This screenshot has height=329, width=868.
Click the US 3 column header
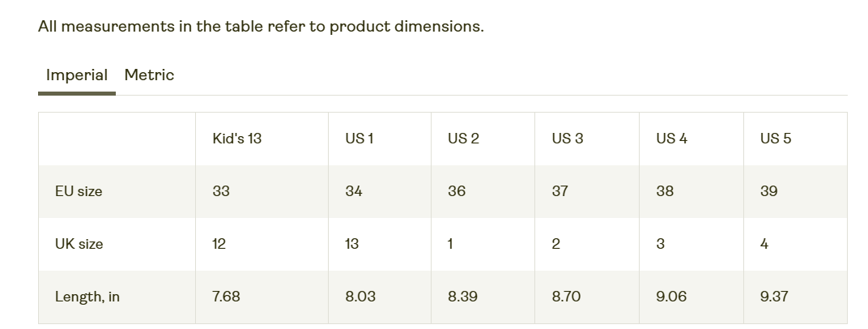(x=567, y=139)
